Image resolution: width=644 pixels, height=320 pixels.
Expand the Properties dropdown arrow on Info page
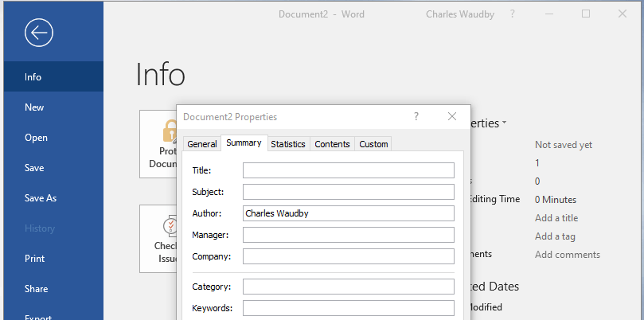(x=505, y=123)
